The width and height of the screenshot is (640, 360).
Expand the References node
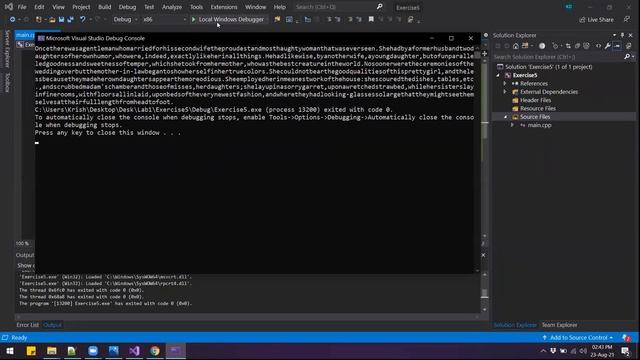(x=505, y=83)
